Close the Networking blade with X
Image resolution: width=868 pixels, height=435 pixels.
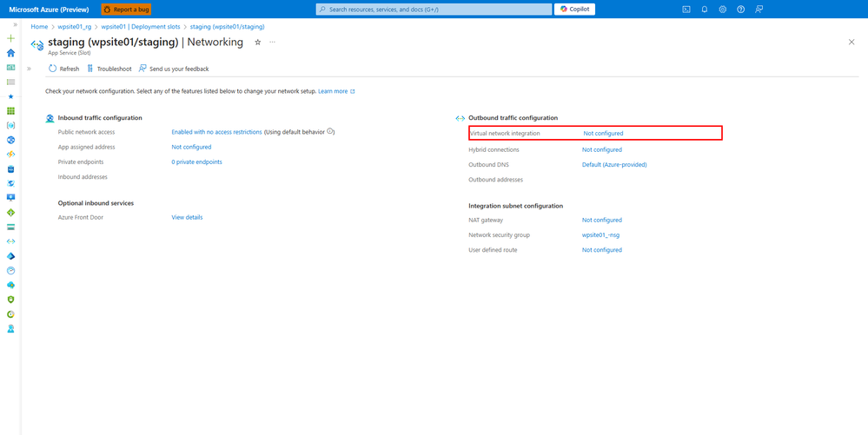click(x=851, y=42)
